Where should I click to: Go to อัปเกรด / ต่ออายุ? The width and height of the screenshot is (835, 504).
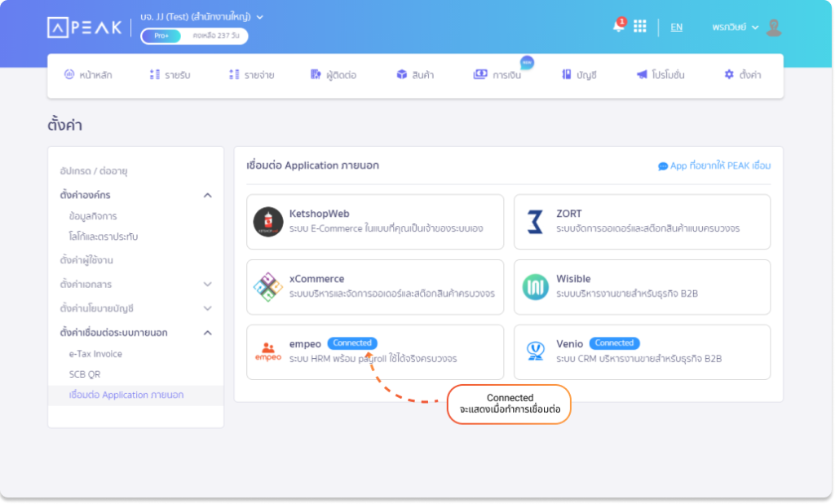(94, 171)
